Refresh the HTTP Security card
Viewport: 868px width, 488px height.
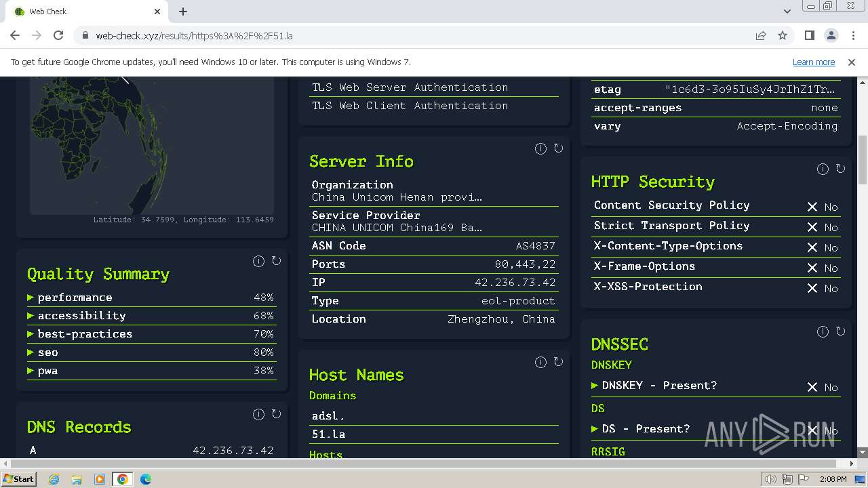[840, 169]
